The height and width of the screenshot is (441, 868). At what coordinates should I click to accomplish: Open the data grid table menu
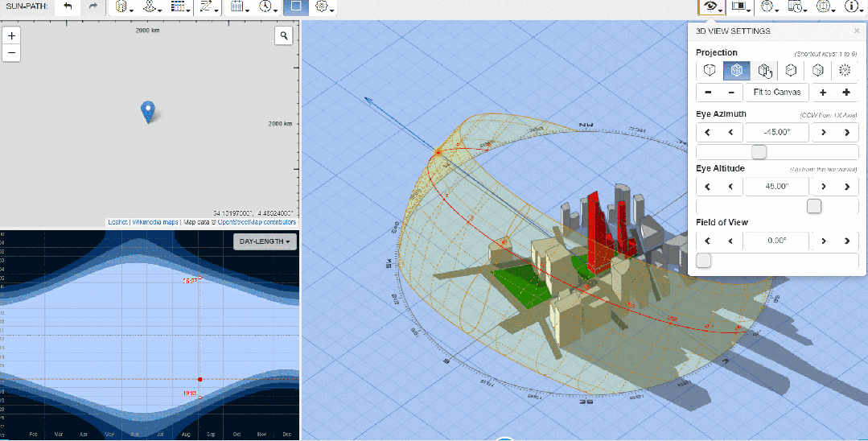[x=180, y=6]
